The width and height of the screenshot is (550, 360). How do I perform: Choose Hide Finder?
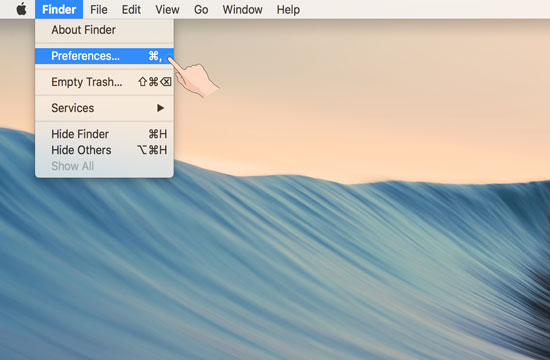tap(104, 134)
